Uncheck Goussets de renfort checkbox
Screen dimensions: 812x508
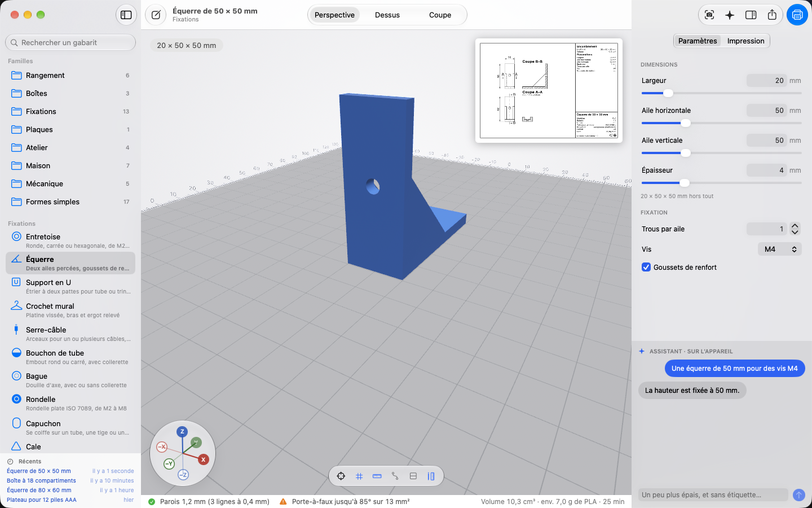[646, 267]
